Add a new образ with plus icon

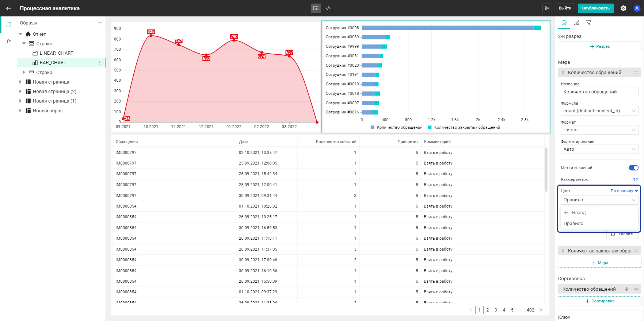pyautogui.click(x=100, y=23)
